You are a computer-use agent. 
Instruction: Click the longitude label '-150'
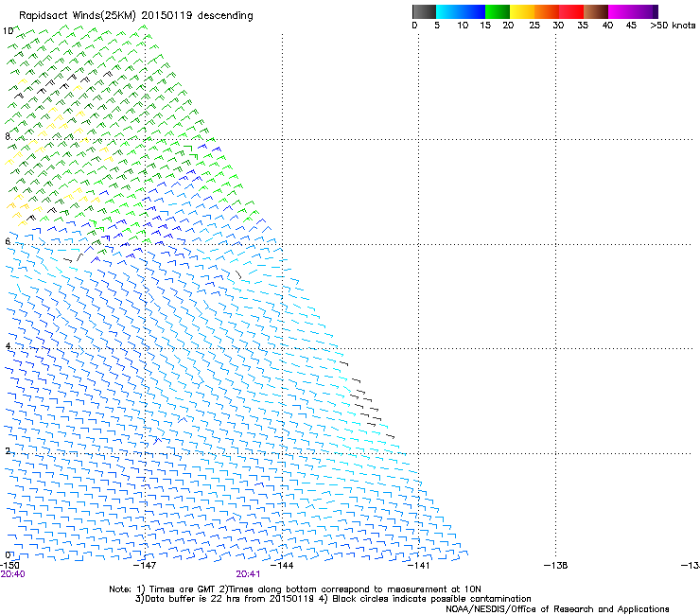[9, 566]
